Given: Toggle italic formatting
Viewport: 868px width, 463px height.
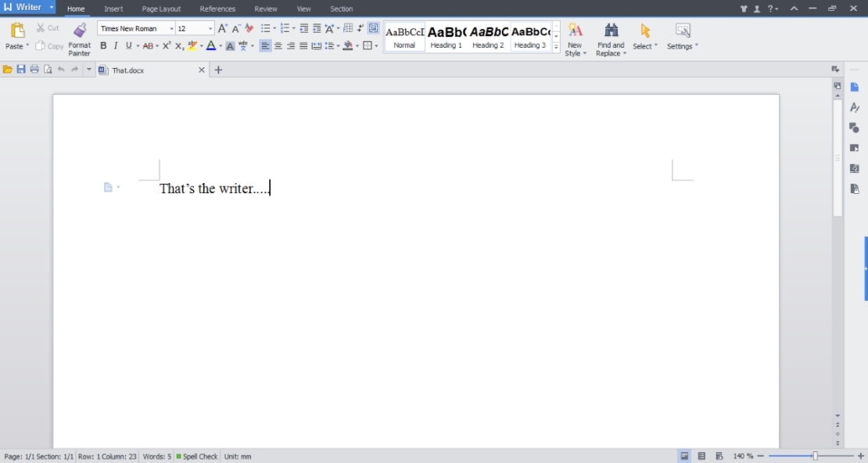Looking at the screenshot, I should [115, 45].
